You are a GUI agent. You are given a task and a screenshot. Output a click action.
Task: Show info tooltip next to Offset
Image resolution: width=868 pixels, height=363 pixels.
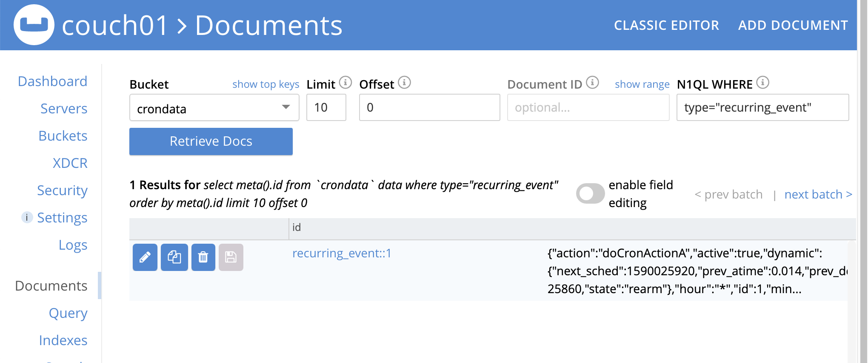click(404, 82)
